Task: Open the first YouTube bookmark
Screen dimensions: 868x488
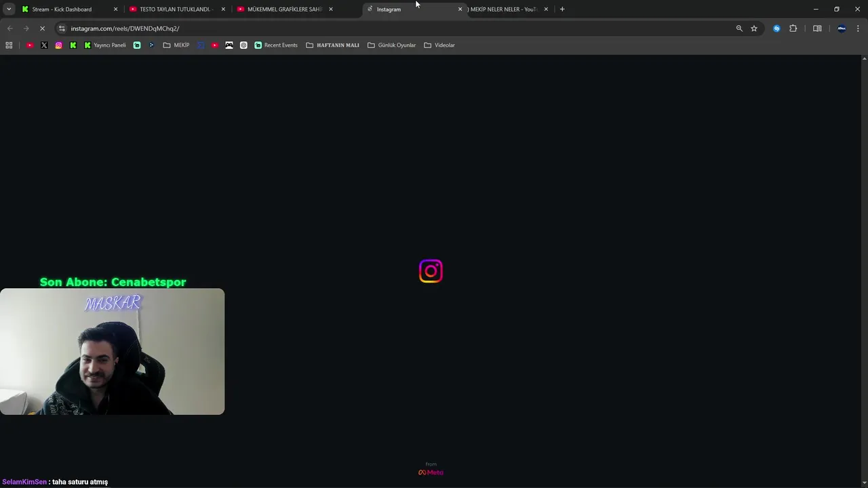Action: click(x=30, y=45)
